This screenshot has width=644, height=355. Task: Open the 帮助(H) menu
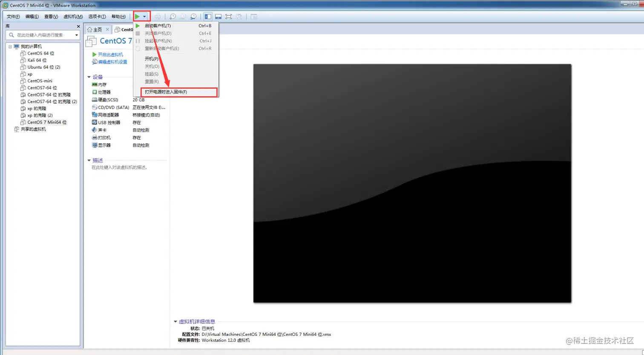click(118, 17)
